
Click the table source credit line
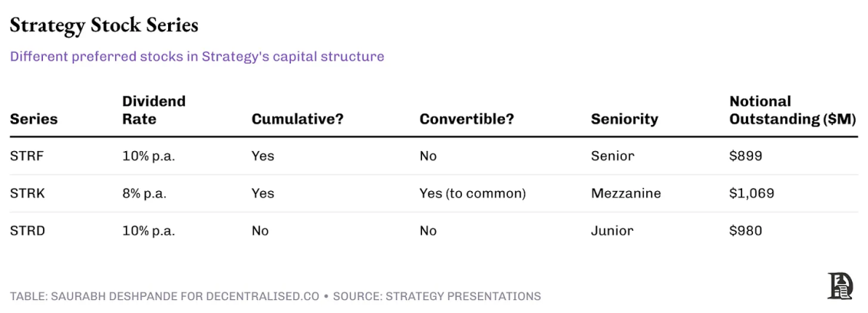(x=275, y=296)
